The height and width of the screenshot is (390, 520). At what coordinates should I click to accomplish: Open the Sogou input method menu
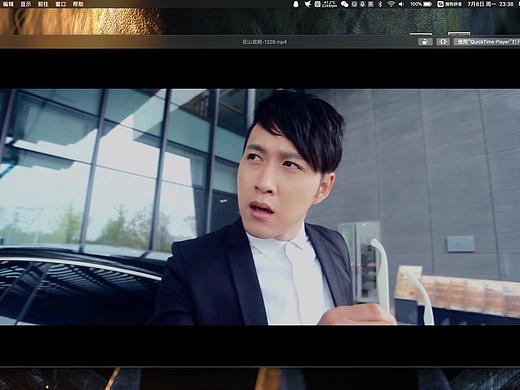449,4
